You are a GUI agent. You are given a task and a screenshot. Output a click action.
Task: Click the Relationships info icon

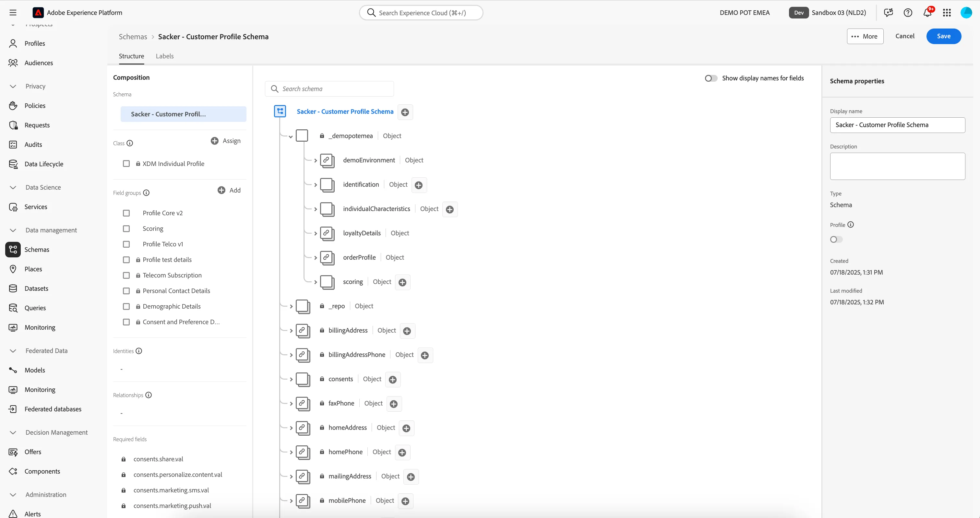[x=149, y=395]
